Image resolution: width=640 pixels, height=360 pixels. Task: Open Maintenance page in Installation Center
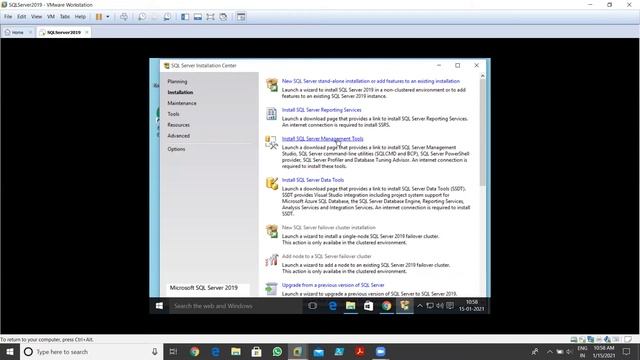[182, 103]
